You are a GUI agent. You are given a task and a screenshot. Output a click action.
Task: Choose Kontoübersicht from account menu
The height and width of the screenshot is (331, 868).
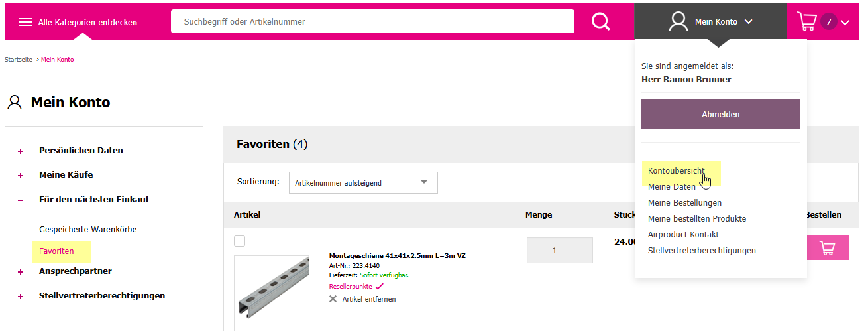click(676, 171)
